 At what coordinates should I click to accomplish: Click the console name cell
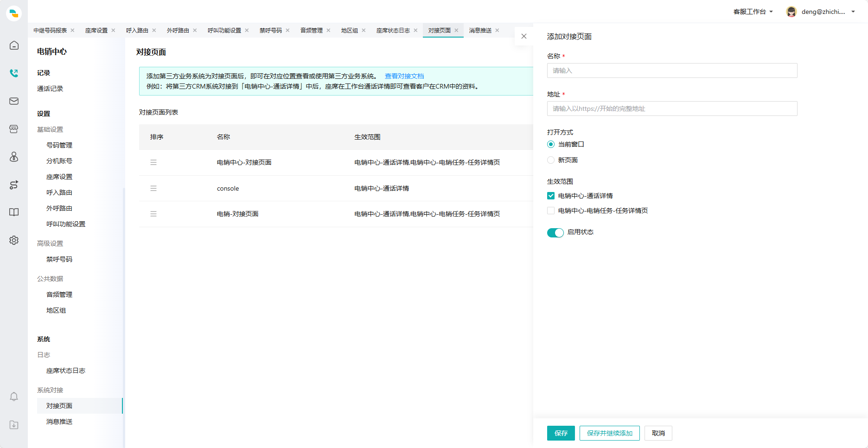click(x=228, y=188)
